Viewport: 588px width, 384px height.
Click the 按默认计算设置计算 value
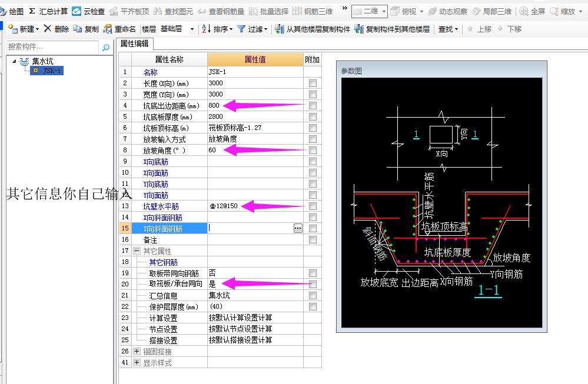[x=240, y=318]
